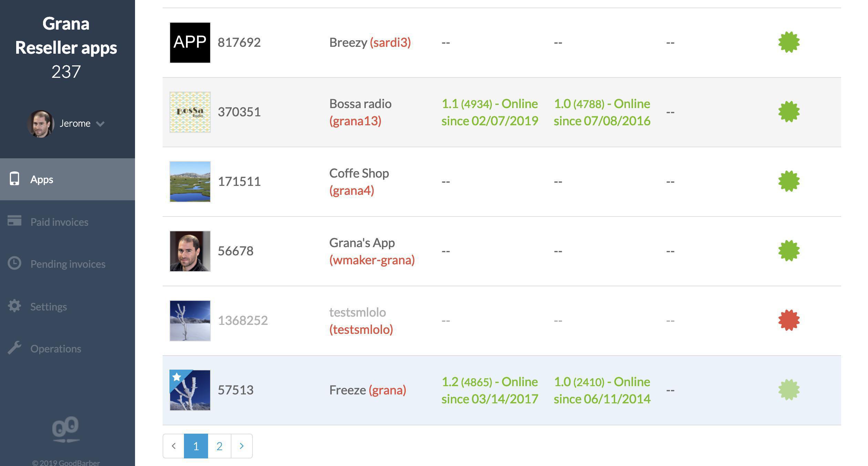
Task: Go to the previous page arrow
Action: tap(174, 446)
